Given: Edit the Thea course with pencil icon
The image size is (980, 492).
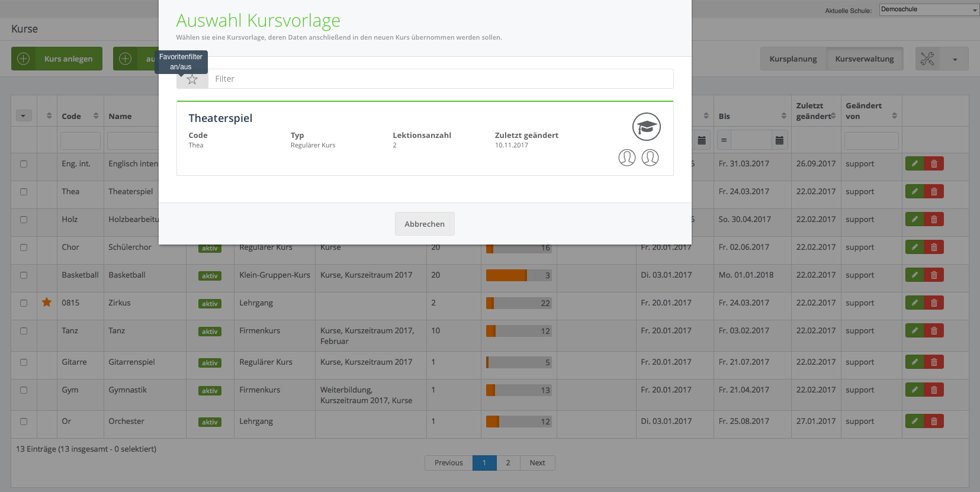Looking at the screenshot, I should tap(915, 191).
